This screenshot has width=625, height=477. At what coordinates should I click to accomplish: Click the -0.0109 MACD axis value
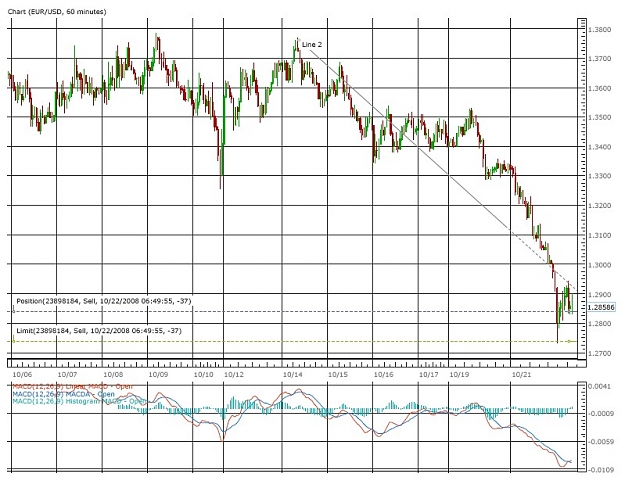coord(599,470)
